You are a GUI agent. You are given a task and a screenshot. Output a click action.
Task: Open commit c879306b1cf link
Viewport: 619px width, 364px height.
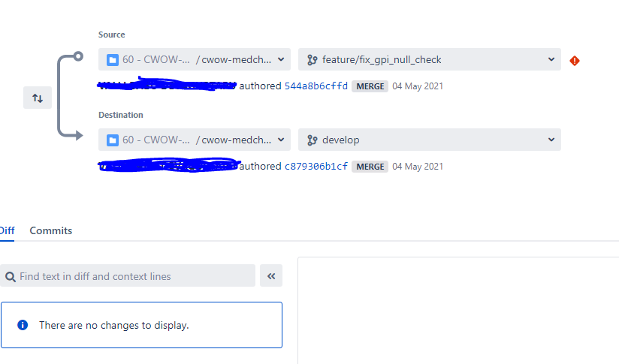click(x=316, y=167)
